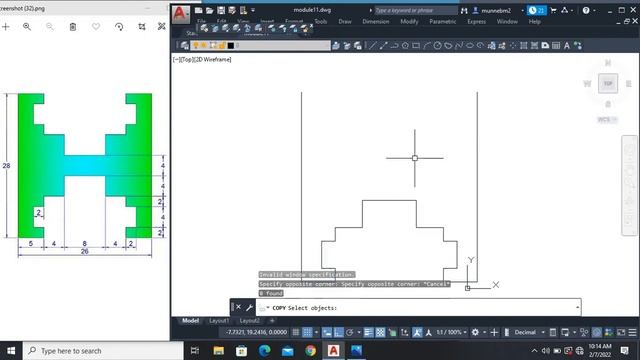Click the New drawing icon in quick access toolbar

tap(198, 11)
